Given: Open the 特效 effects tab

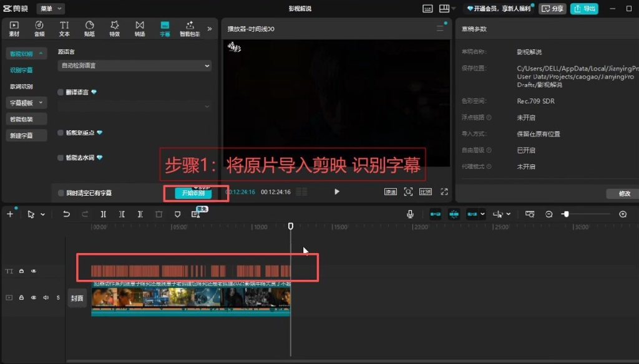Looking at the screenshot, I should tap(115, 29).
